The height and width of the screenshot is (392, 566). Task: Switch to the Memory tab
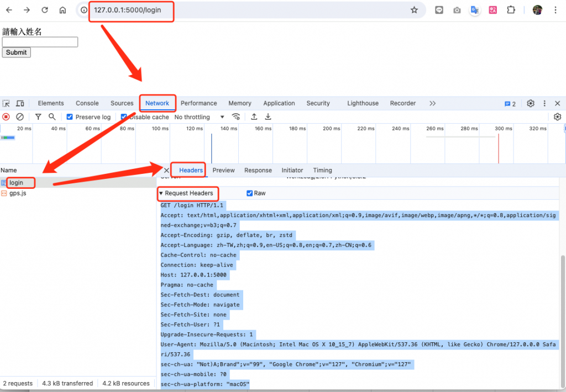click(x=240, y=103)
